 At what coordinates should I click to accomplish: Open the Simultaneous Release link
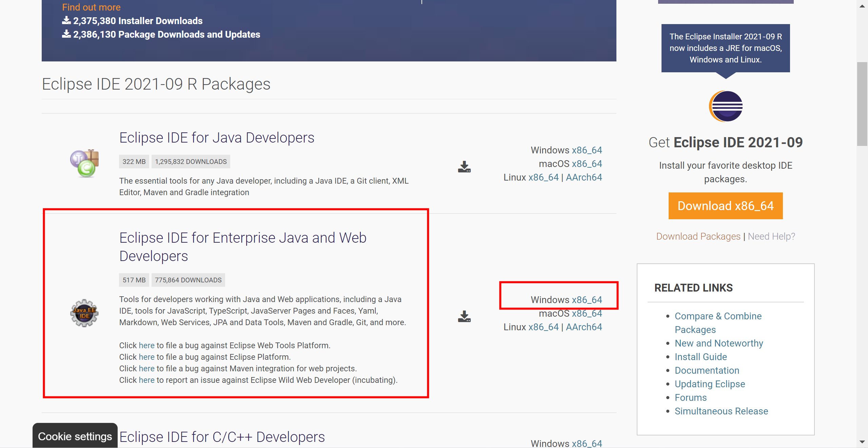tap(721, 411)
